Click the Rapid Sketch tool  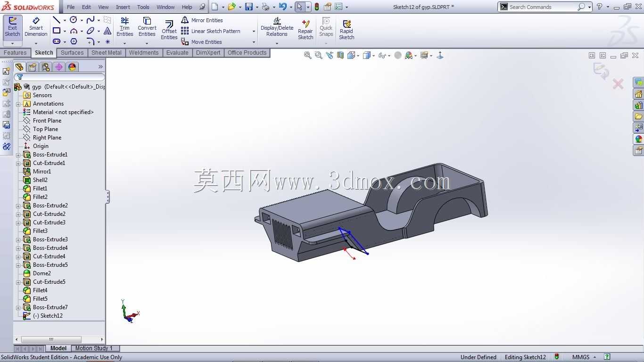pos(347,30)
